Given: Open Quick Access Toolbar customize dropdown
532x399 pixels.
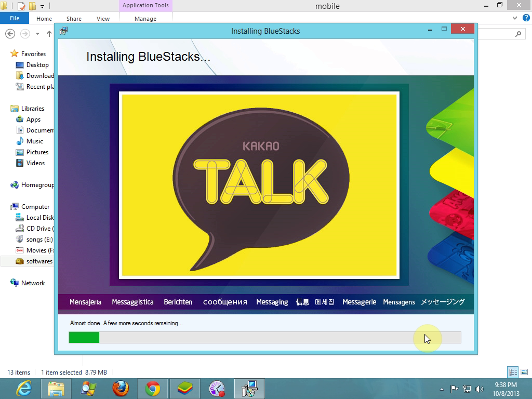Looking at the screenshot, I should 42,6.
